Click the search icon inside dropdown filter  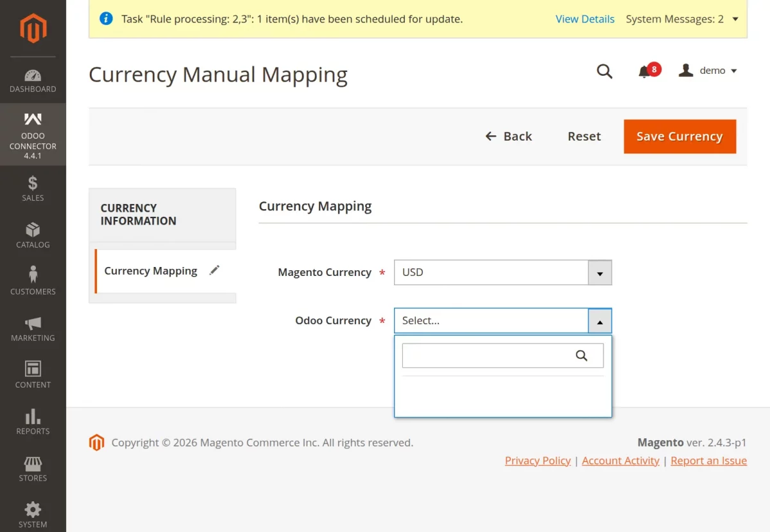(x=581, y=356)
